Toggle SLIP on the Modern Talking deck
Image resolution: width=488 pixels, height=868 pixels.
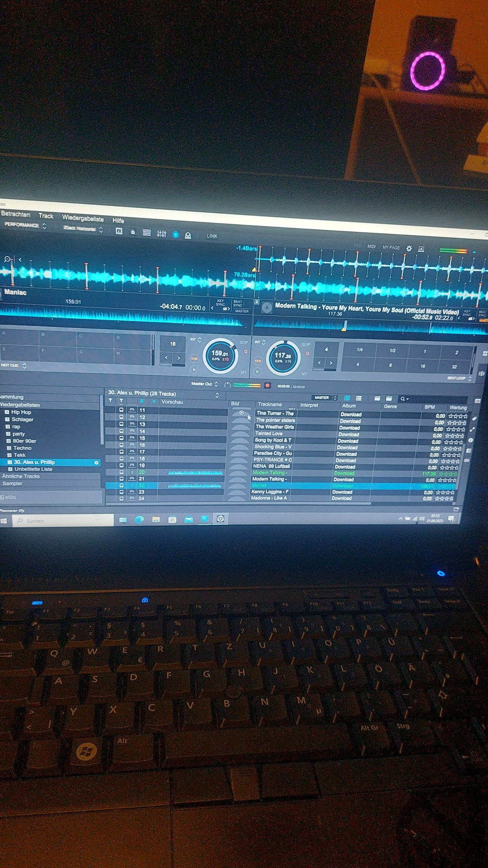306,344
